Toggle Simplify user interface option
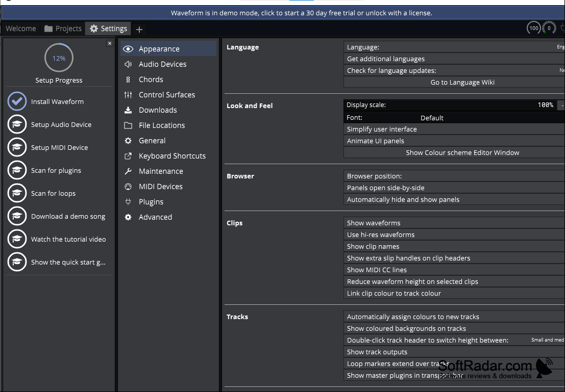The height and width of the screenshot is (392, 565). (x=454, y=129)
